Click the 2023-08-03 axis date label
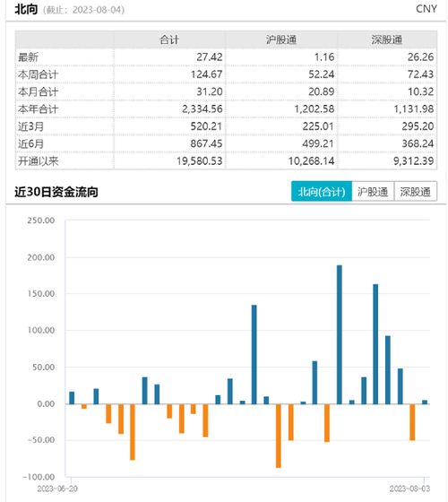This screenshot has width=448, height=502. pyautogui.click(x=410, y=489)
